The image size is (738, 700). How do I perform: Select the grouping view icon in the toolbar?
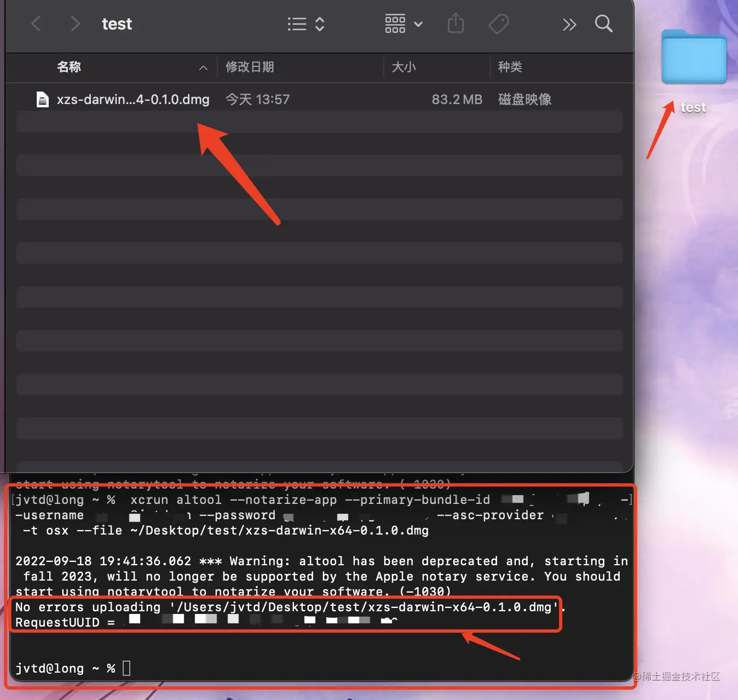395,24
